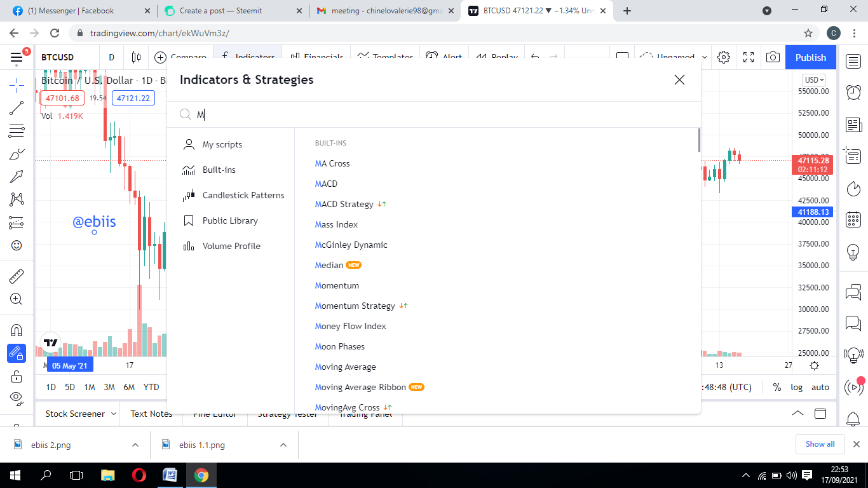Screen dimensions: 868x488
Task: Open the TradingView hamburger menu
Action: point(17,57)
